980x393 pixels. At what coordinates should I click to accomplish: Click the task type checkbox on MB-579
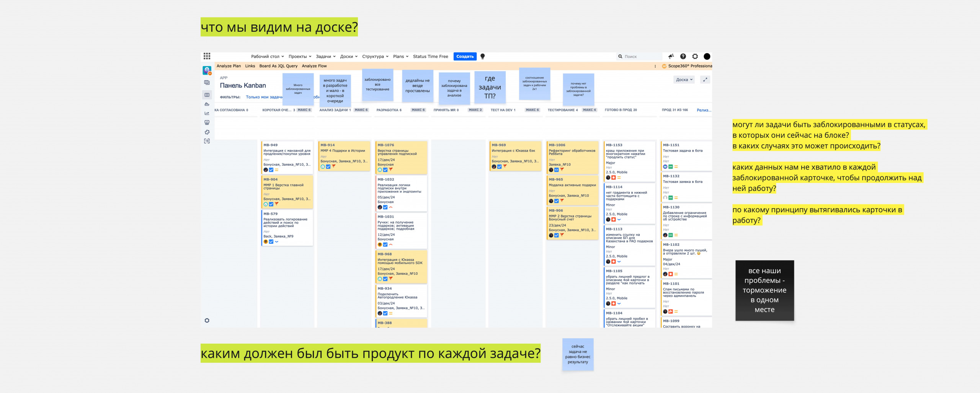coord(271,242)
